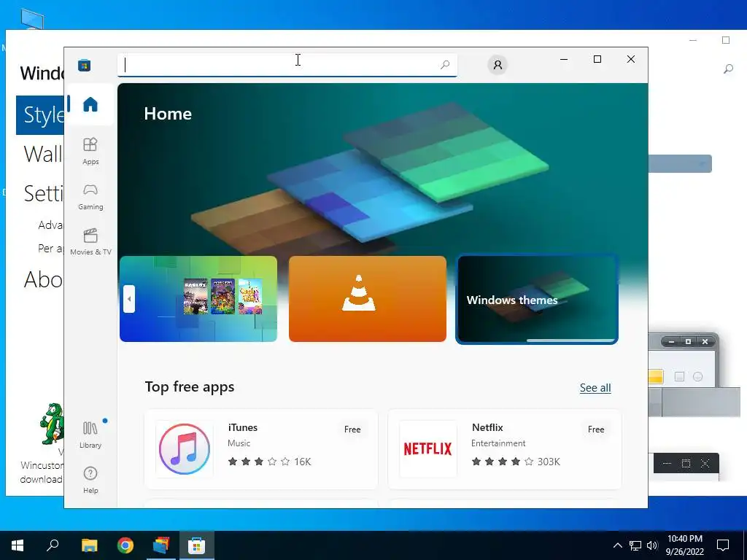Open the iTunes app listing
This screenshot has height=560, width=747.
pos(261,448)
